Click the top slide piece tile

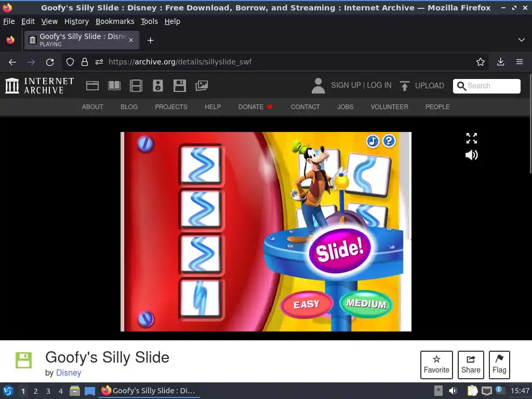pyautogui.click(x=201, y=165)
